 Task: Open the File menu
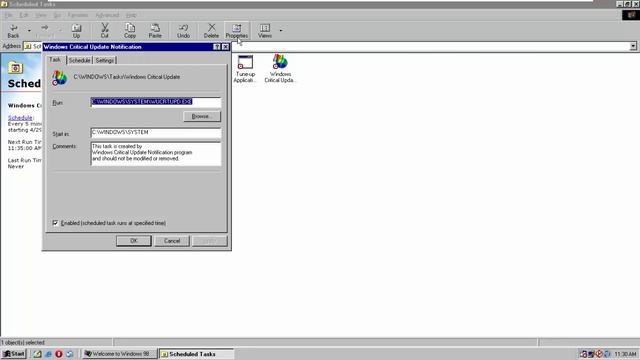[x=9, y=15]
